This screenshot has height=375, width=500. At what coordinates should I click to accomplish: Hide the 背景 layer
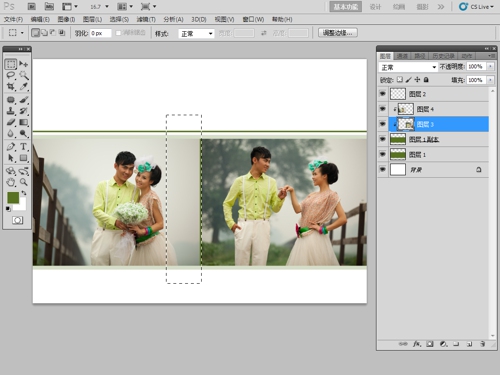[x=383, y=170]
